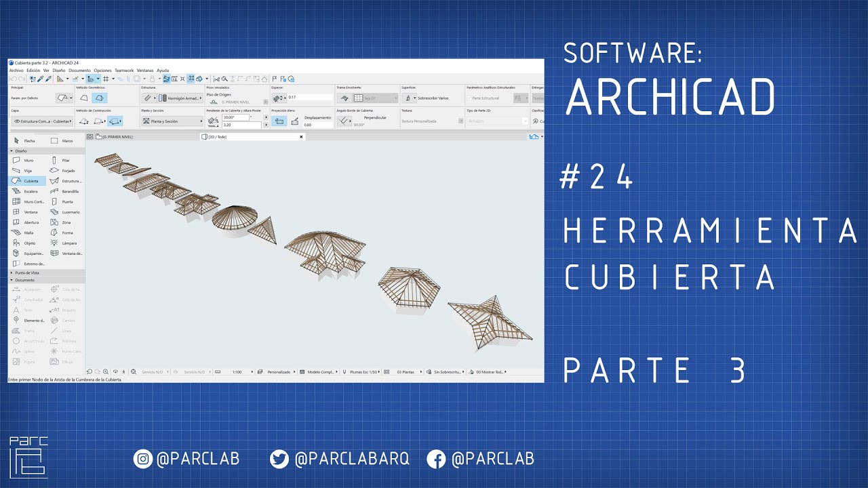The image size is (868, 488).
Task: Select the highlighted rotated rectangle construction method
Action: pyautogui.click(x=115, y=121)
